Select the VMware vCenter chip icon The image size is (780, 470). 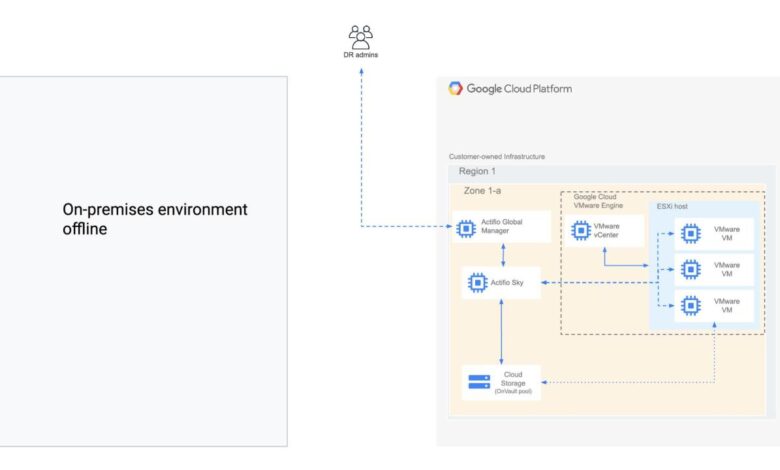click(581, 230)
